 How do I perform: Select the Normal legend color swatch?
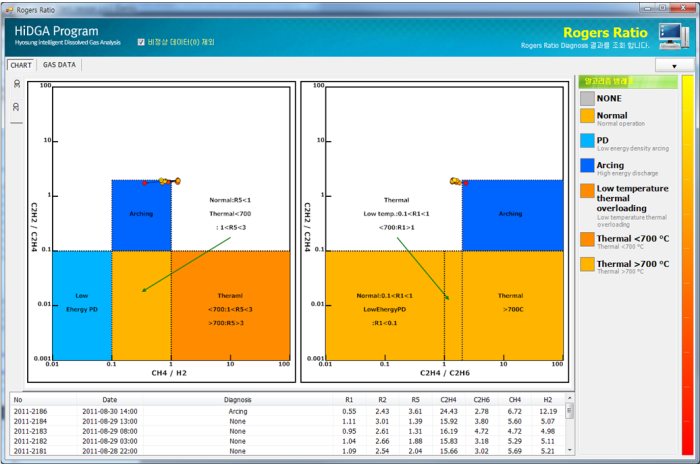coord(587,116)
